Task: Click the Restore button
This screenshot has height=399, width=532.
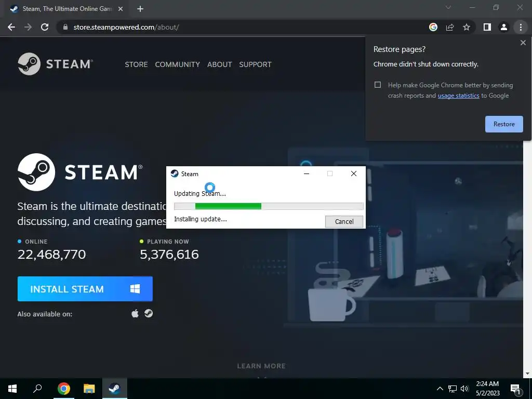Action: point(504,124)
